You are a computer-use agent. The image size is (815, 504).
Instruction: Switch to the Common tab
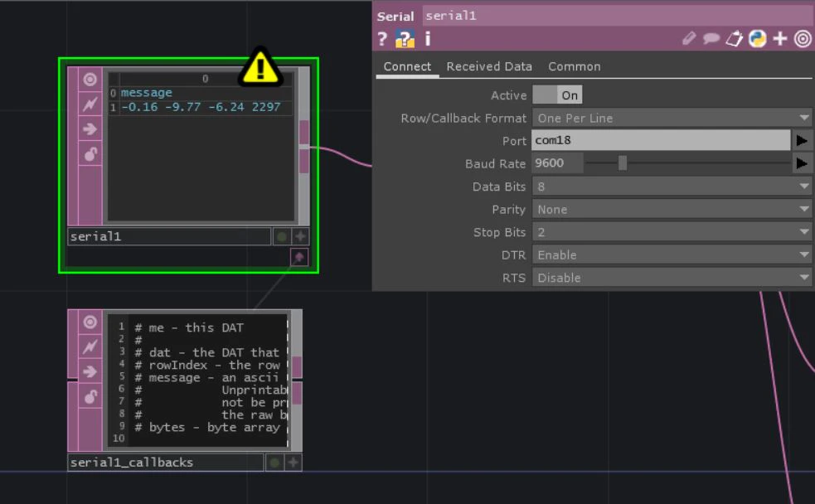[x=575, y=66]
